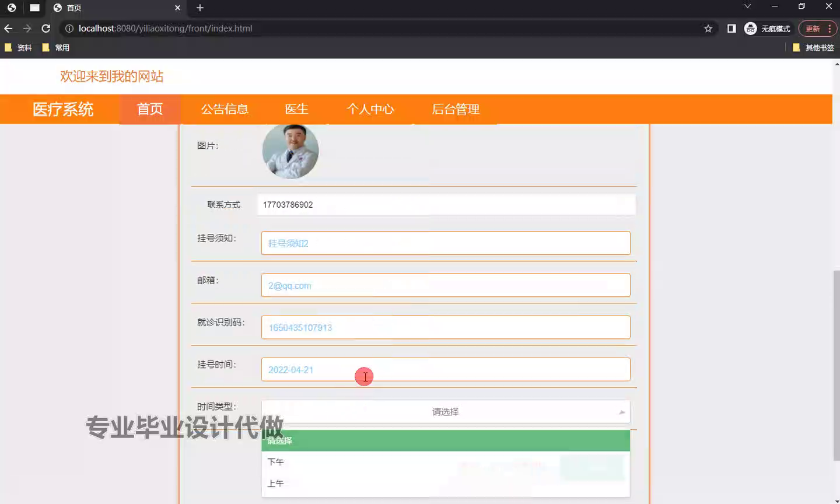Click the 医疗系统 site title
The height and width of the screenshot is (504, 840).
pos(63,109)
